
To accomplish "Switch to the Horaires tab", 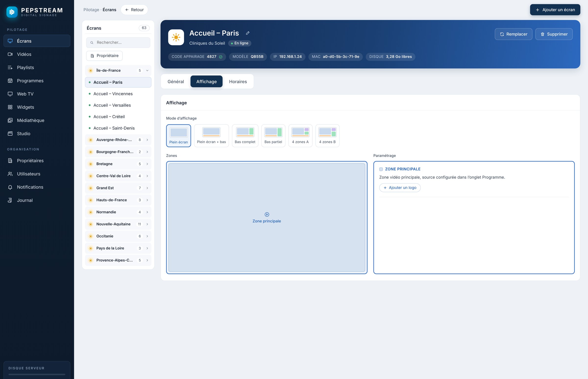I will [238, 82].
